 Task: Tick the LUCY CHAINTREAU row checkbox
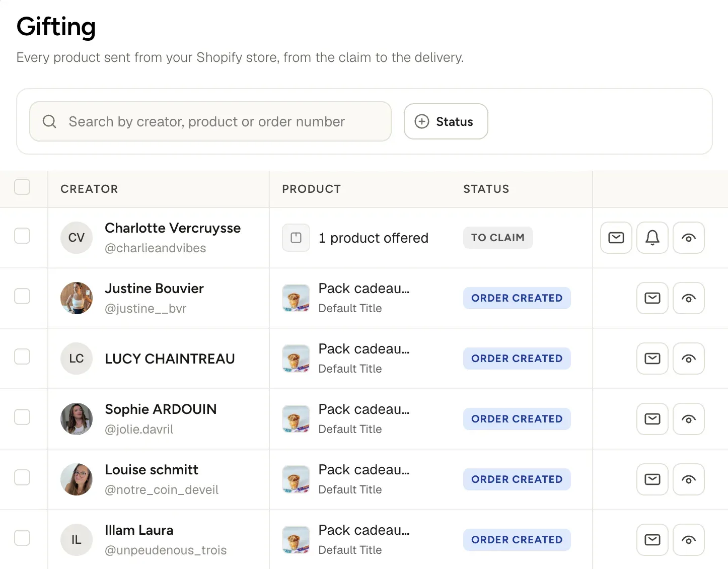point(22,357)
